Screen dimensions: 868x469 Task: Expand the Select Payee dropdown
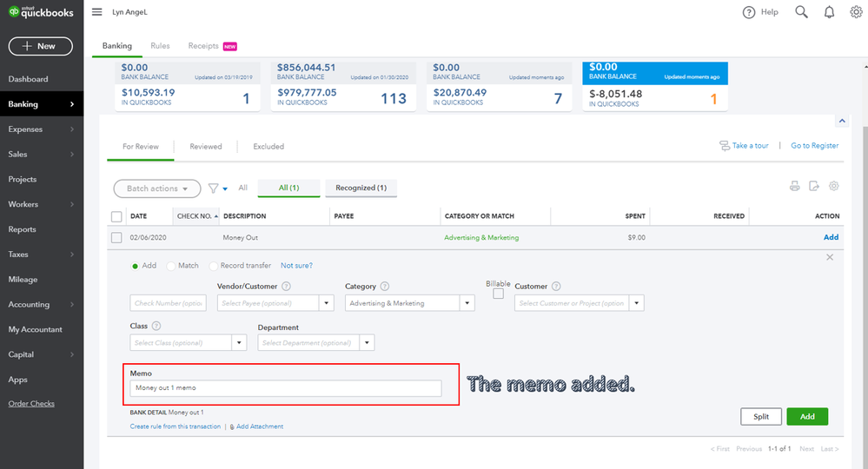pos(327,303)
